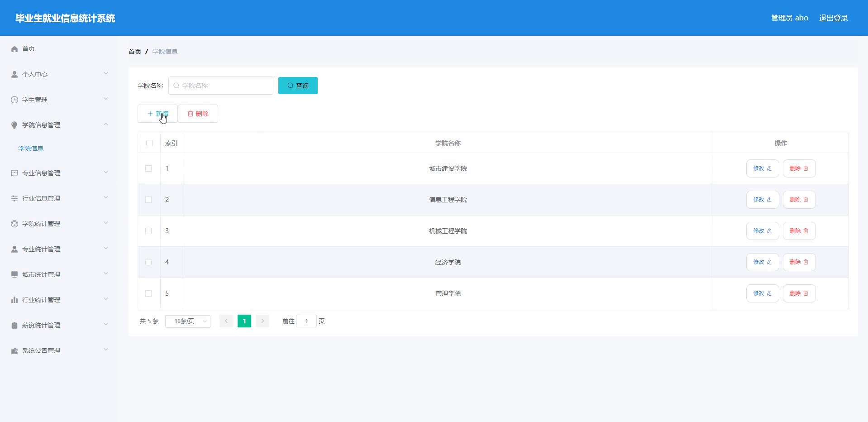This screenshot has height=422, width=868.
Task: Click edit pencil icon for 信息工程学院
Action: point(769,200)
